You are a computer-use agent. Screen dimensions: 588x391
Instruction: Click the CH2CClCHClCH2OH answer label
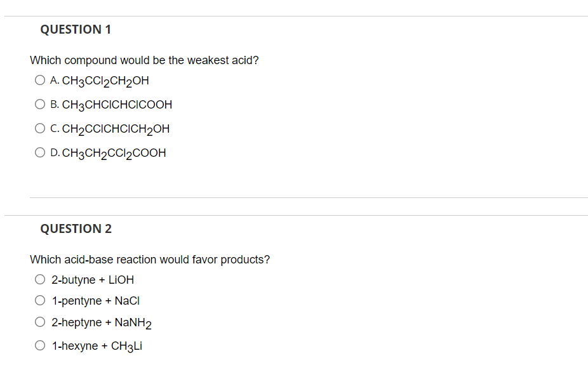(116, 129)
